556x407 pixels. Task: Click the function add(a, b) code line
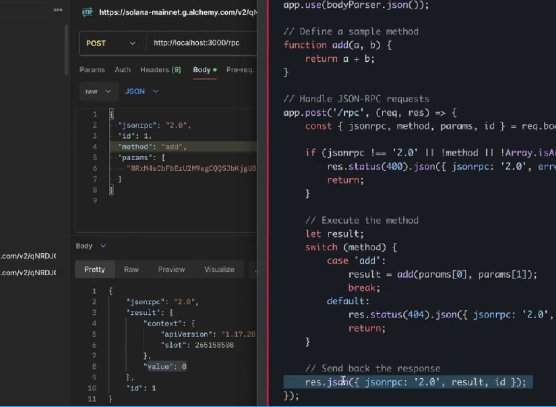coord(338,45)
